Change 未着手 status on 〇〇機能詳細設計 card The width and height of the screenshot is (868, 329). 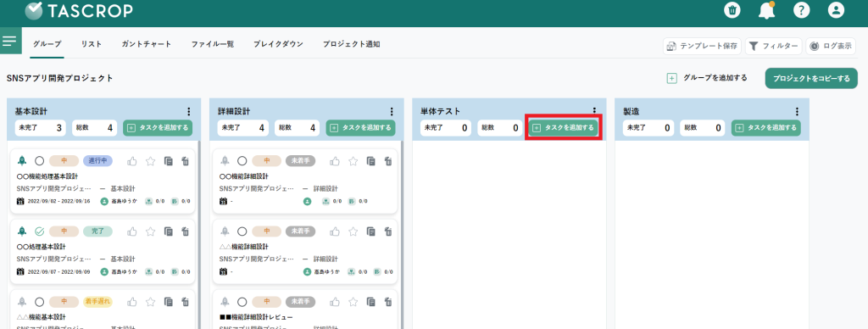coord(301,160)
